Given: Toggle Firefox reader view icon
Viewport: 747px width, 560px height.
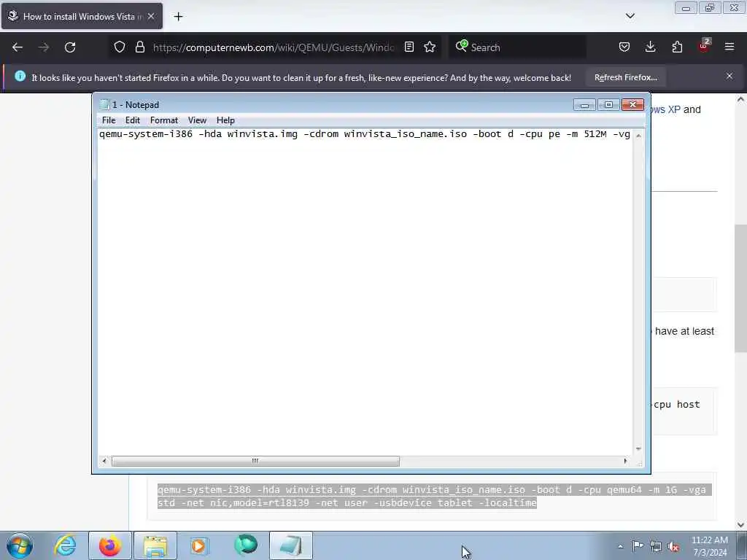Looking at the screenshot, I should pos(409,47).
